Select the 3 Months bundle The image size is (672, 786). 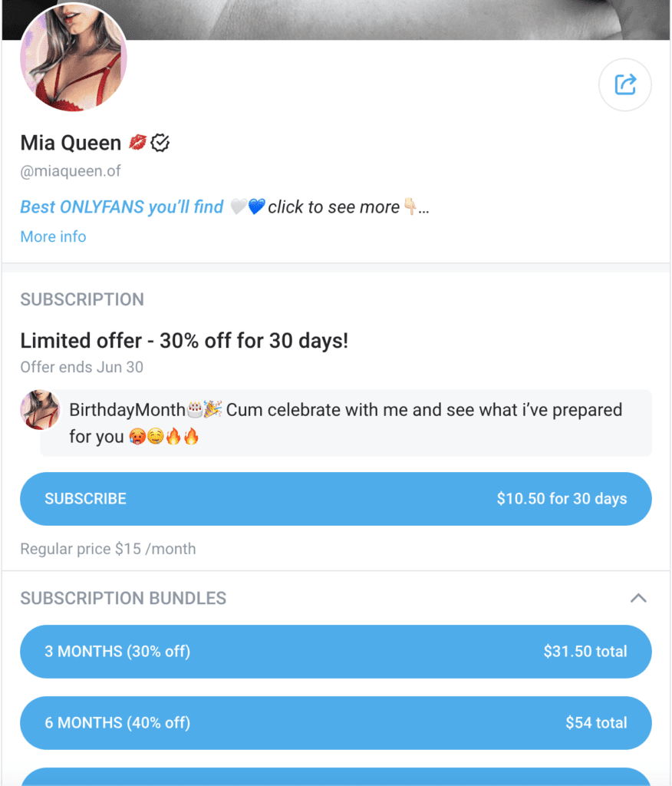335,652
